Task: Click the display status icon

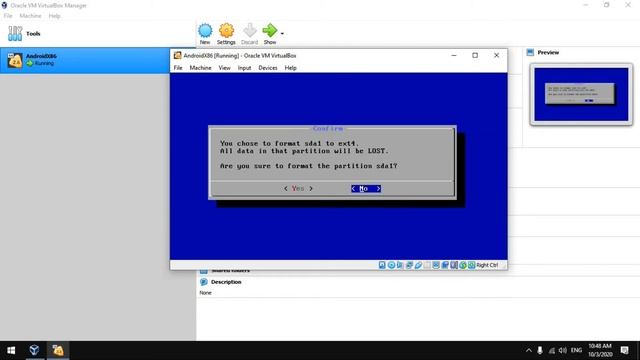Action: point(436,265)
